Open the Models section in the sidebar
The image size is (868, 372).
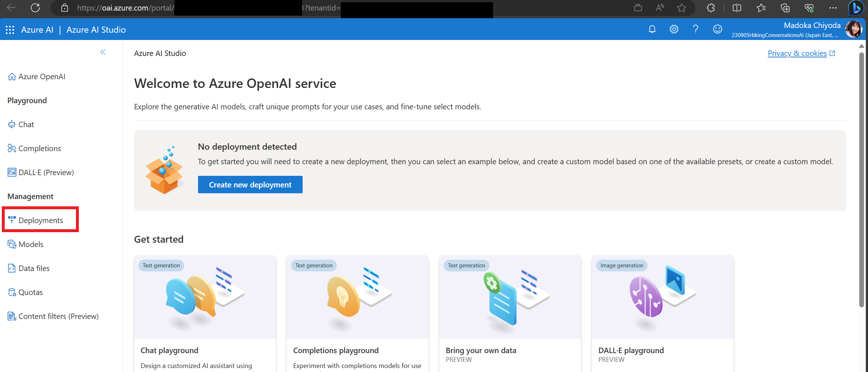point(31,244)
